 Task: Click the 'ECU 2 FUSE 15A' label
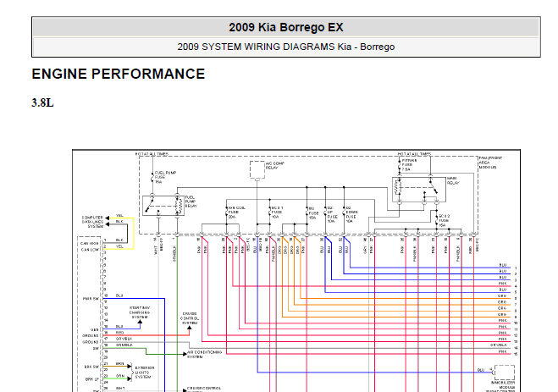pyautogui.click(x=445, y=220)
